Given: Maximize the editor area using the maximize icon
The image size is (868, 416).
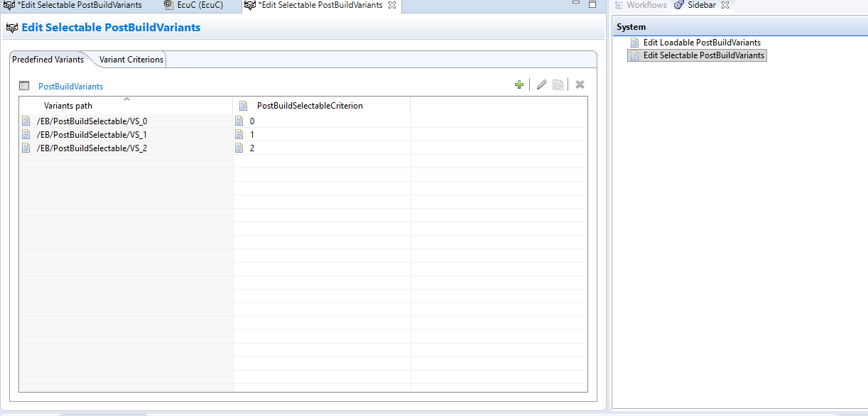Looking at the screenshot, I should click(x=592, y=4).
